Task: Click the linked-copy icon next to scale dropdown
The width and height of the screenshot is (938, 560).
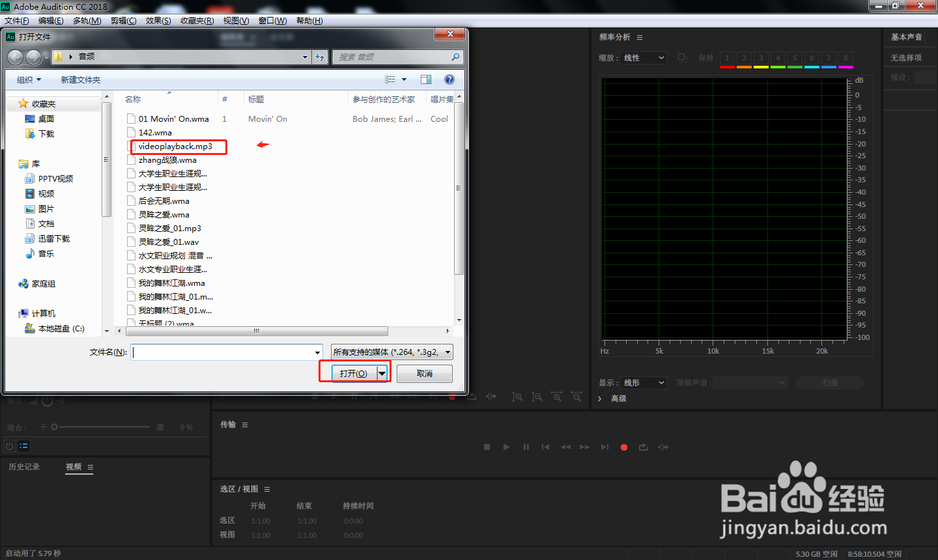Action: [683, 58]
